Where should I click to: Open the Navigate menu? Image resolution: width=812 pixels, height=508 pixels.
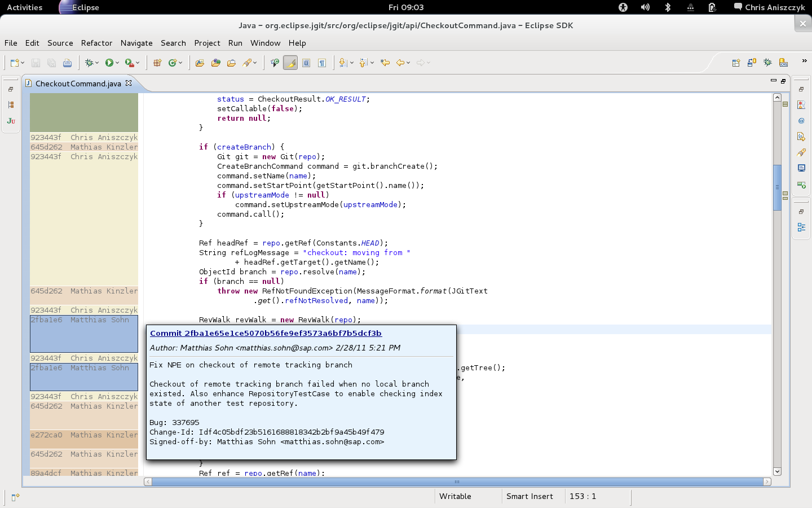tap(136, 43)
